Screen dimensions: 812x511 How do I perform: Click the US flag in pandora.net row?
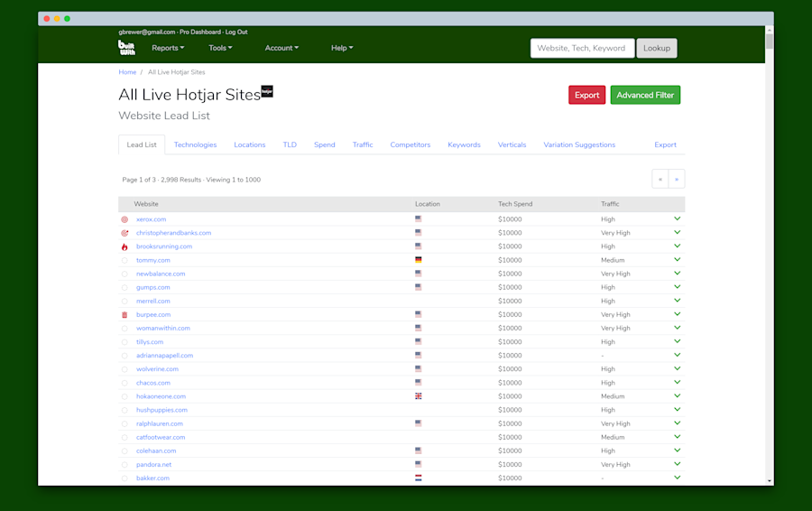(419, 464)
